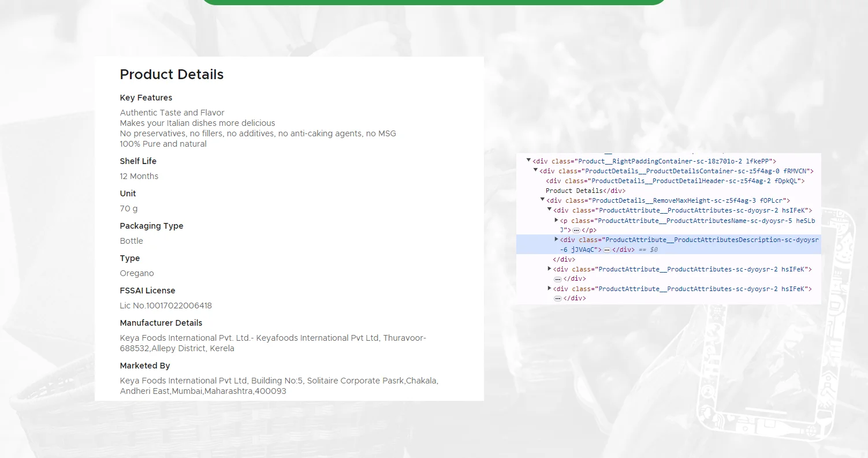Click the Product Details page heading
This screenshot has height=458, width=868.
click(x=172, y=75)
